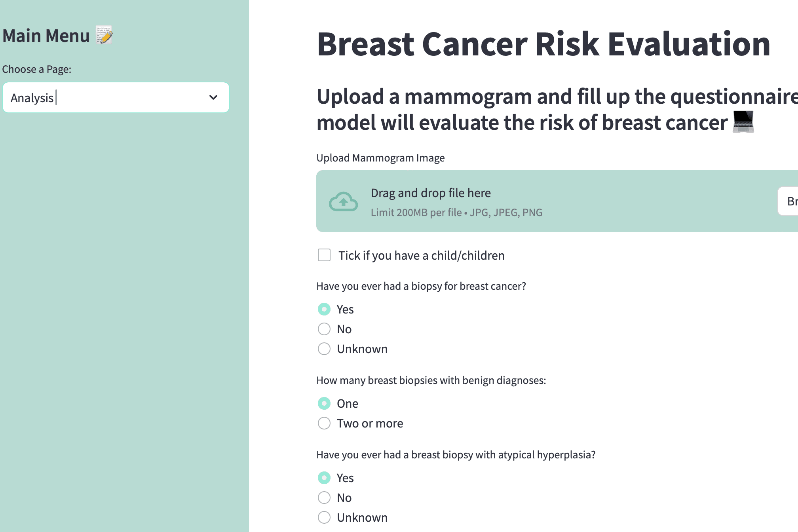Click the memo emoji next to Main Menu
The width and height of the screenshot is (798, 532).
pos(104,35)
